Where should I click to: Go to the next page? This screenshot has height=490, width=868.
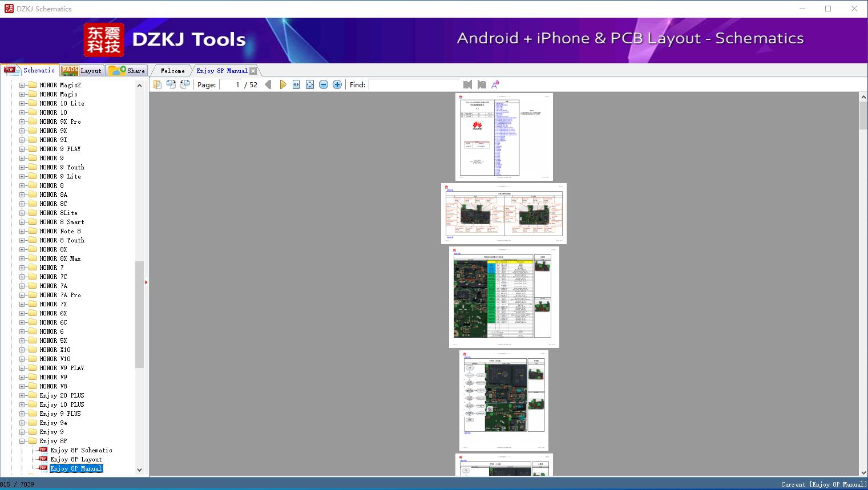[282, 84]
